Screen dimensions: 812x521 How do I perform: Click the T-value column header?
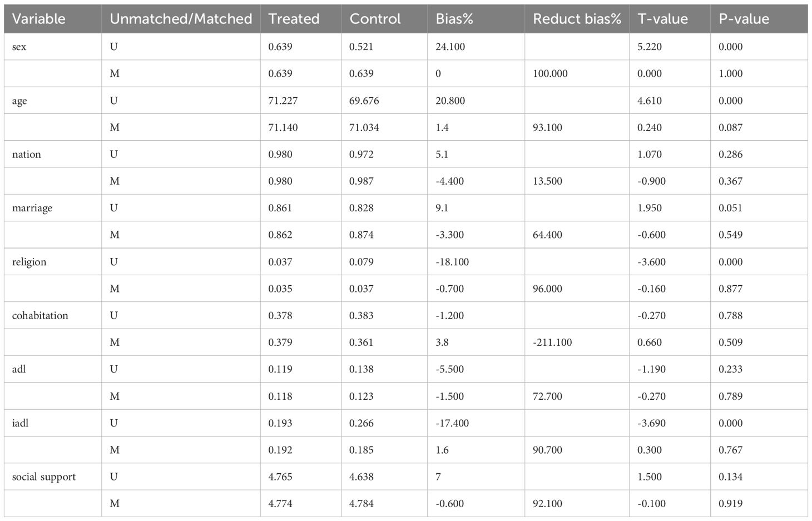tap(662, 19)
